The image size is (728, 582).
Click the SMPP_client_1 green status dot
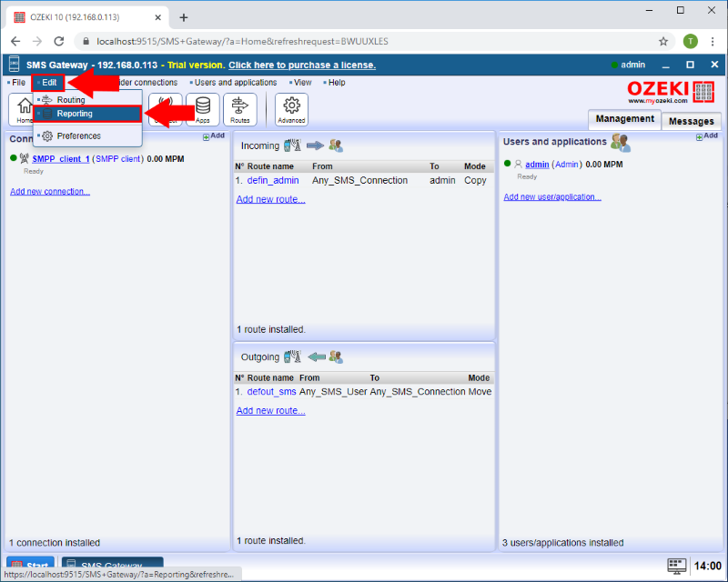[14, 158]
